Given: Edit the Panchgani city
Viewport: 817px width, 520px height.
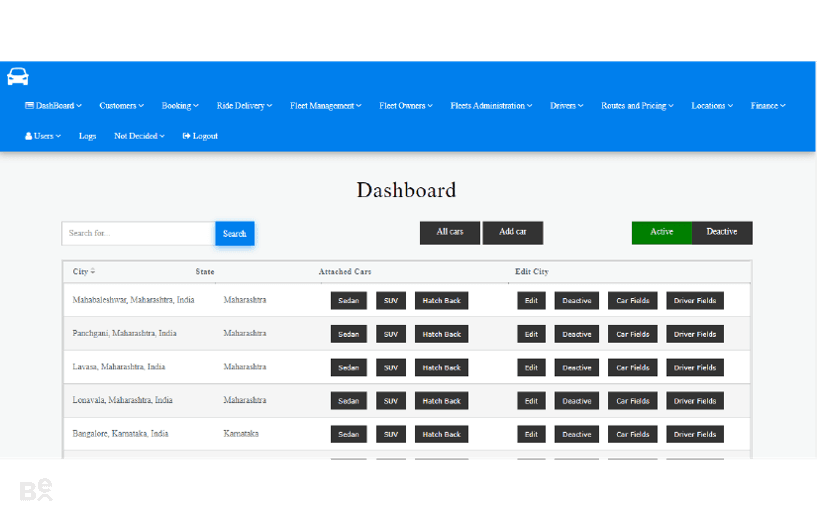Looking at the screenshot, I should [531, 334].
